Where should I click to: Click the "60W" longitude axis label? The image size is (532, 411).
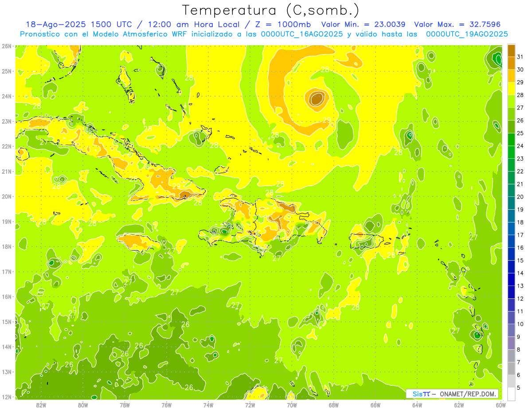tap(501, 405)
